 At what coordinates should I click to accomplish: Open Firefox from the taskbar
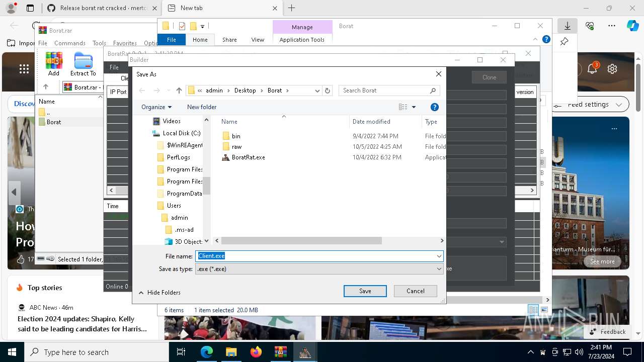click(256, 352)
